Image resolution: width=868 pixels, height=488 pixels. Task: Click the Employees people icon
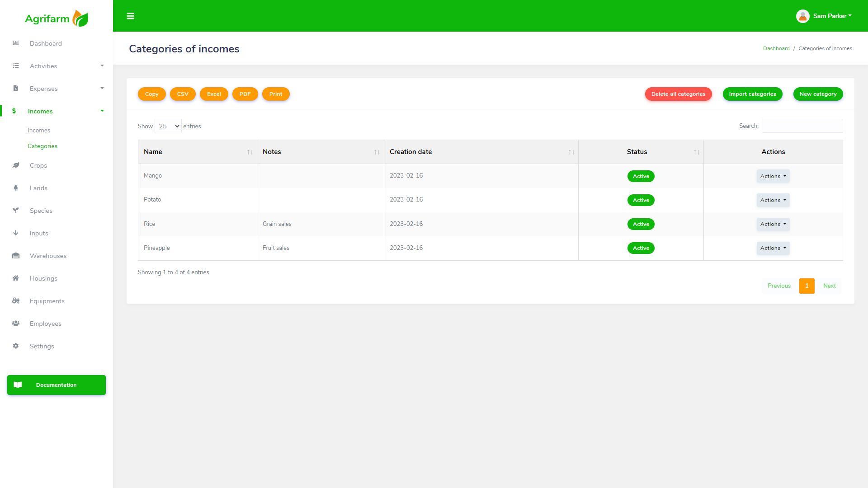(16, 324)
